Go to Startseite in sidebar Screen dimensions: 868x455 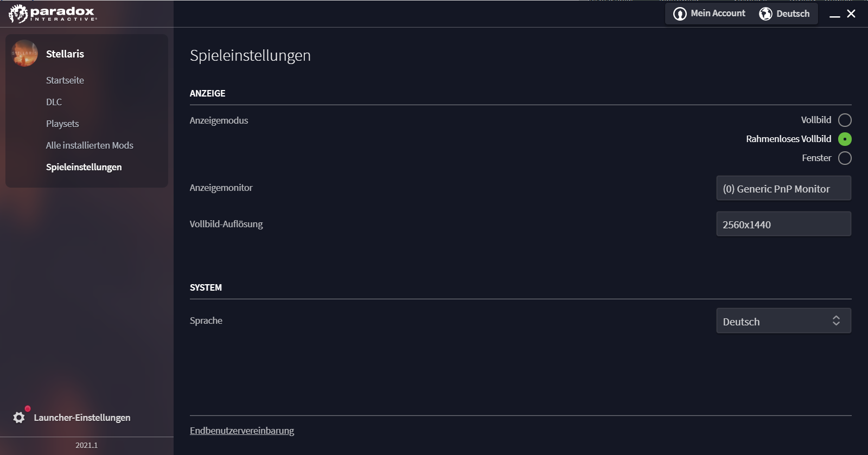click(65, 80)
